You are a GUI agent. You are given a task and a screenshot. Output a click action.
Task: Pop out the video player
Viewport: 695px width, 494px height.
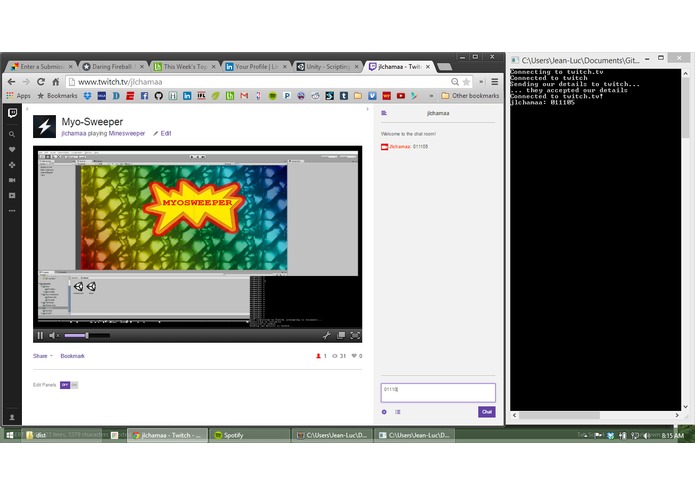[x=341, y=335]
